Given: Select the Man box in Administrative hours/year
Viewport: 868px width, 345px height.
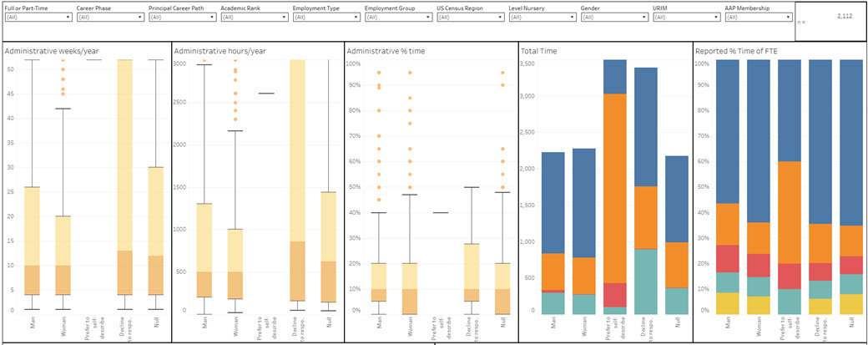Looking at the screenshot, I should pos(204,251).
